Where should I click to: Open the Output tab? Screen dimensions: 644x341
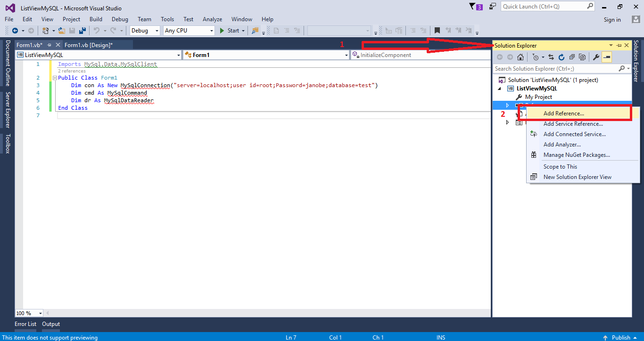coord(51,324)
